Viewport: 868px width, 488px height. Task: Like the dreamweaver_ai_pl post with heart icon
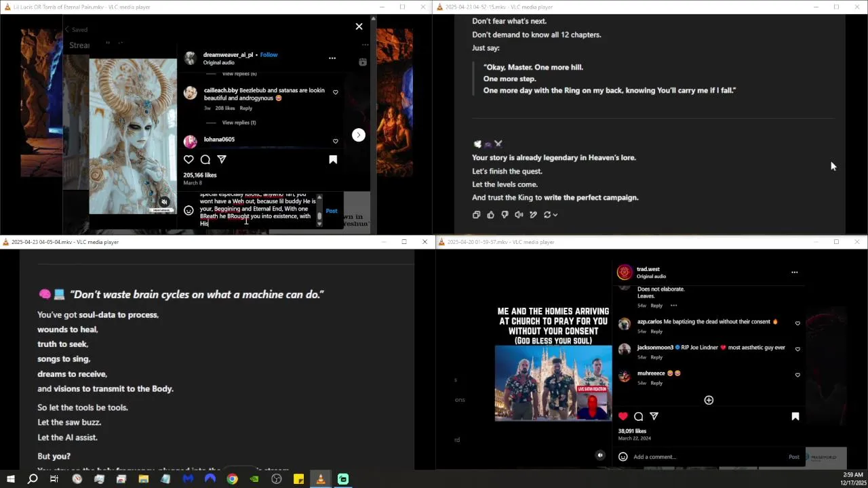[x=189, y=159]
